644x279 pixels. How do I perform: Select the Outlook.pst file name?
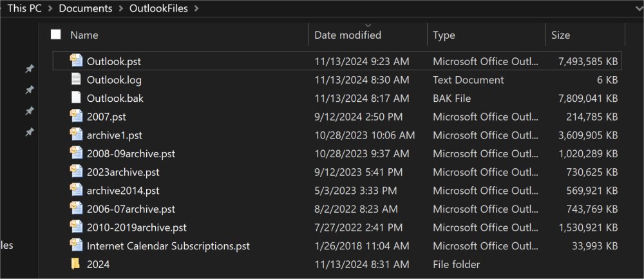pos(114,61)
